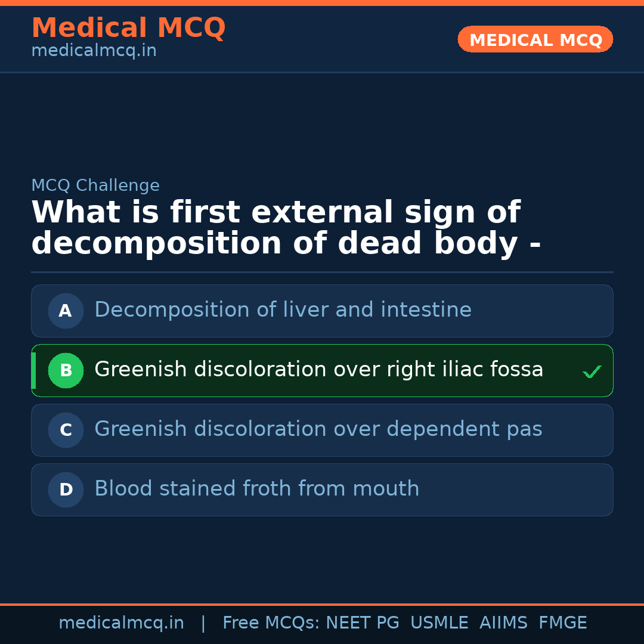Image resolution: width=644 pixels, height=644 pixels.
Task: Click USMLE in the footer
Action: [x=439, y=623]
